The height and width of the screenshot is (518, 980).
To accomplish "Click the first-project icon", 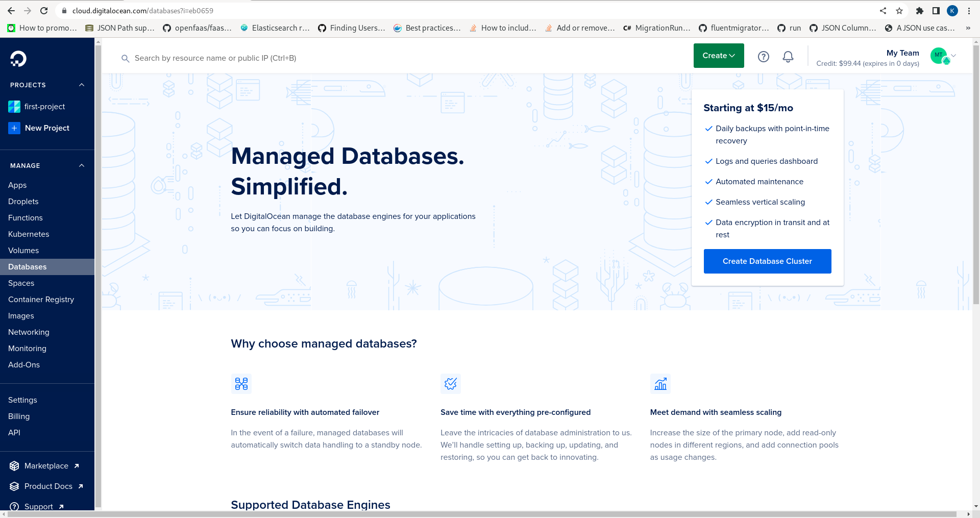I will [14, 107].
